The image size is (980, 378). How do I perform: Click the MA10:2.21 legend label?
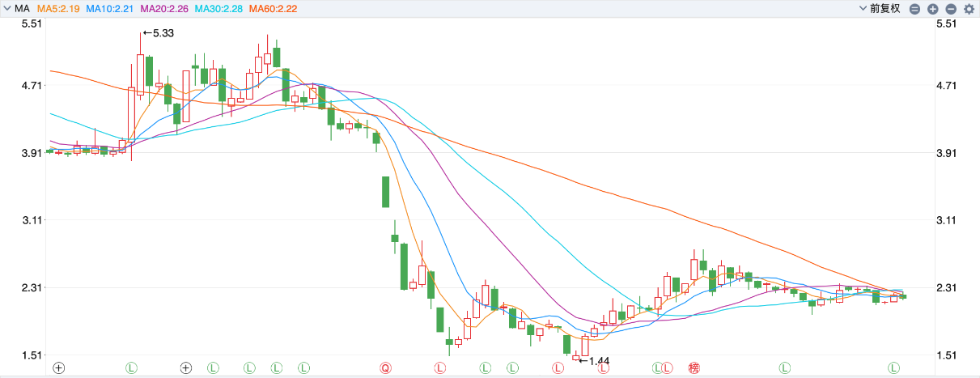tap(111, 8)
